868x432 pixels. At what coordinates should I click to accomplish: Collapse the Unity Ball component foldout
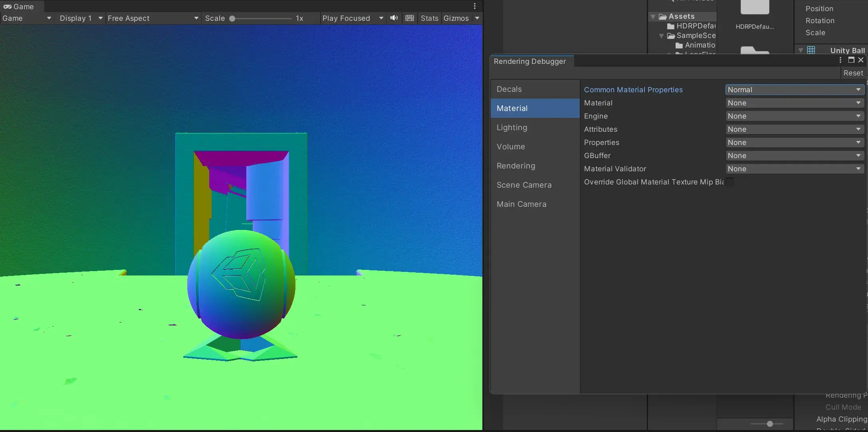click(x=801, y=50)
